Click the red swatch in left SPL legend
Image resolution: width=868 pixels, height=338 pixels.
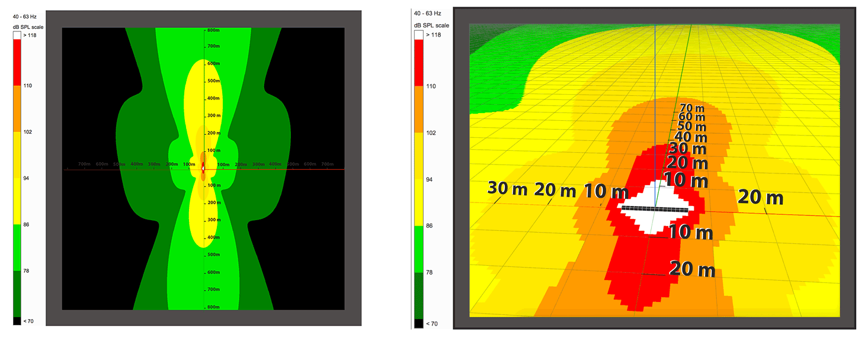(17, 62)
